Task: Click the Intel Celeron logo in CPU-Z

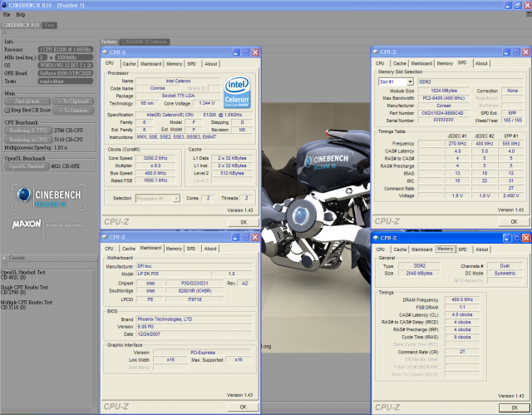Action: tap(237, 92)
